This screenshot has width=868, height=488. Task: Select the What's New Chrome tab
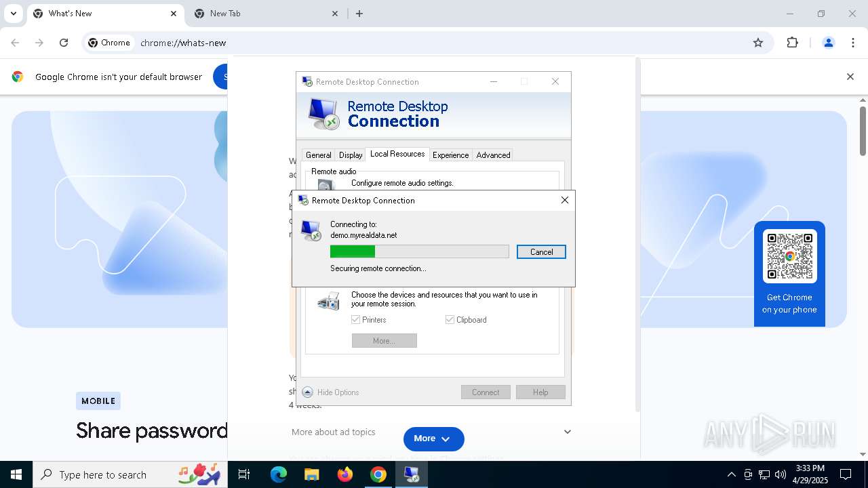click(105, 14)
